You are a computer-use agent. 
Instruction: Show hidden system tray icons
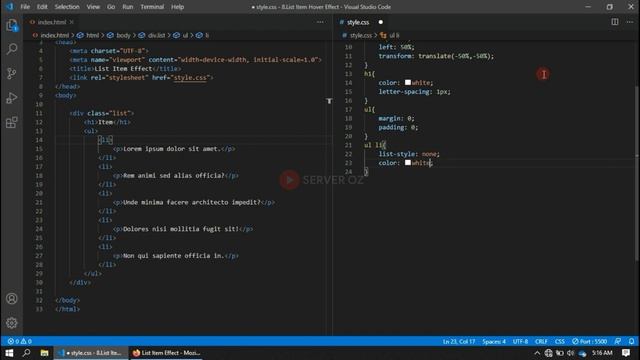click(x=537, y=353)
